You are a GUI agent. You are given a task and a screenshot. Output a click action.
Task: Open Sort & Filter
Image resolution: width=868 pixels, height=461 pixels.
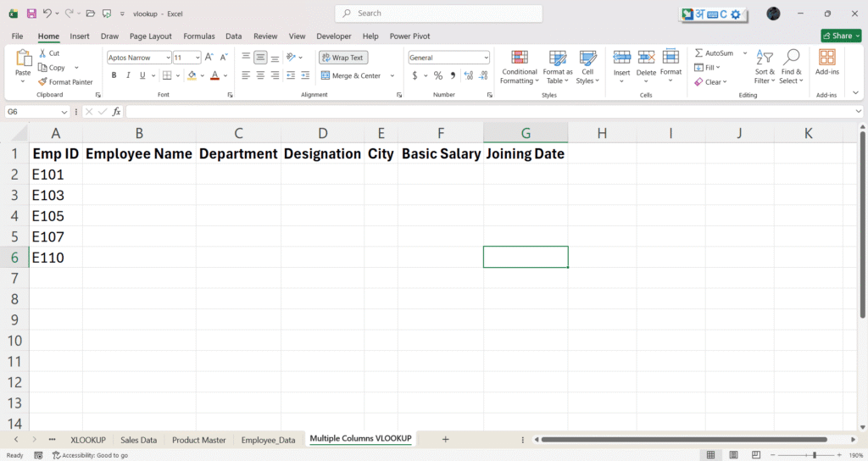765,67
